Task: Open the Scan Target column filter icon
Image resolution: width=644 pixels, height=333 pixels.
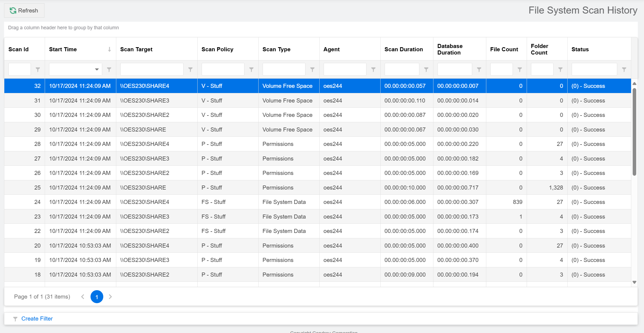Action: tap(191, 70)
